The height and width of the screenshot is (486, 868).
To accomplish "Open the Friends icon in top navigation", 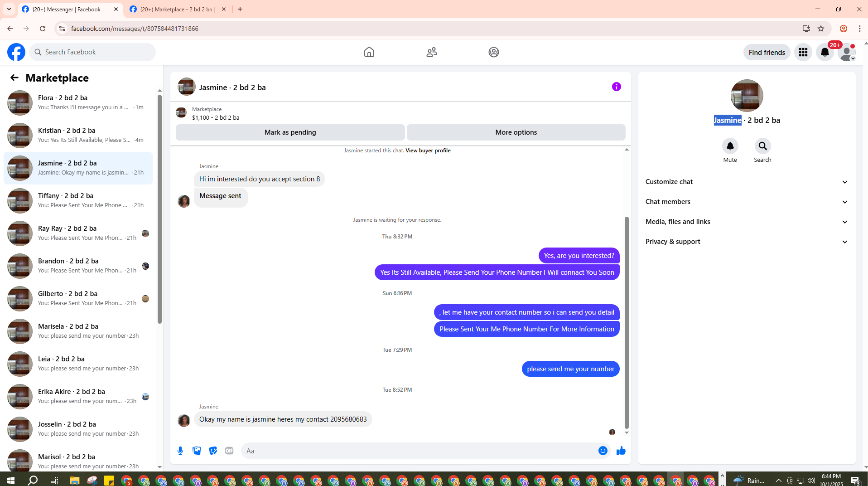I will click(432, 52).
